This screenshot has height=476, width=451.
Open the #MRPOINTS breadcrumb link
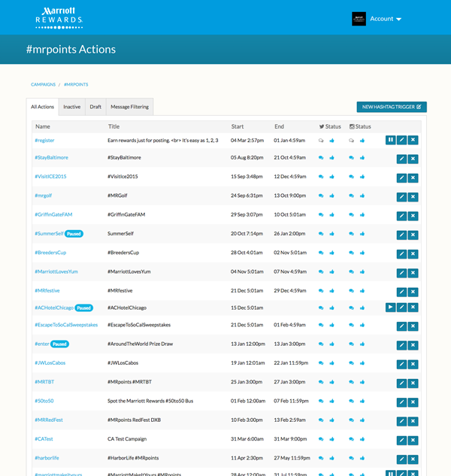76,84
